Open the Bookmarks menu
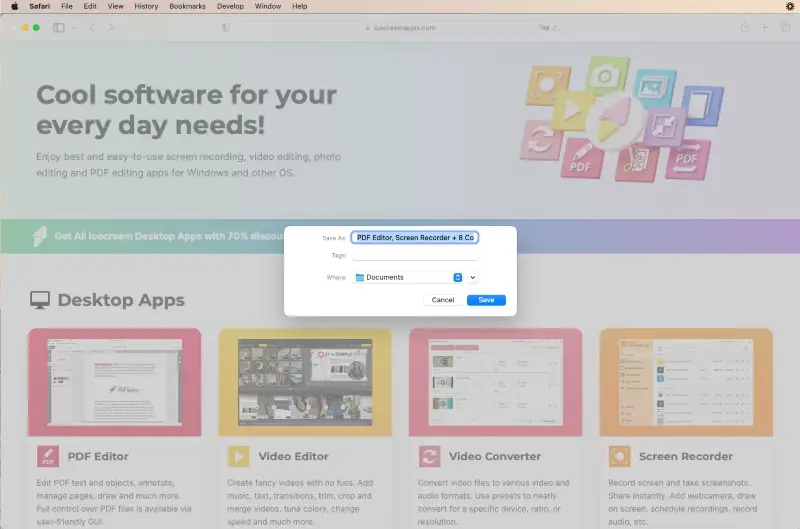The width and height of the screenshot is (800, 529). tap(187, 6)
